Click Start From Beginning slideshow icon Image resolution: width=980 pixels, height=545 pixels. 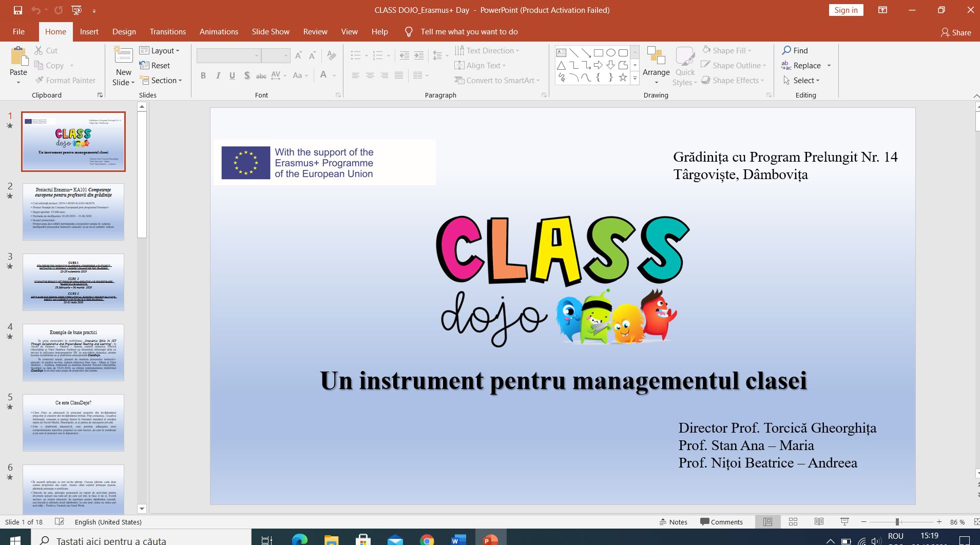[76, 10]
